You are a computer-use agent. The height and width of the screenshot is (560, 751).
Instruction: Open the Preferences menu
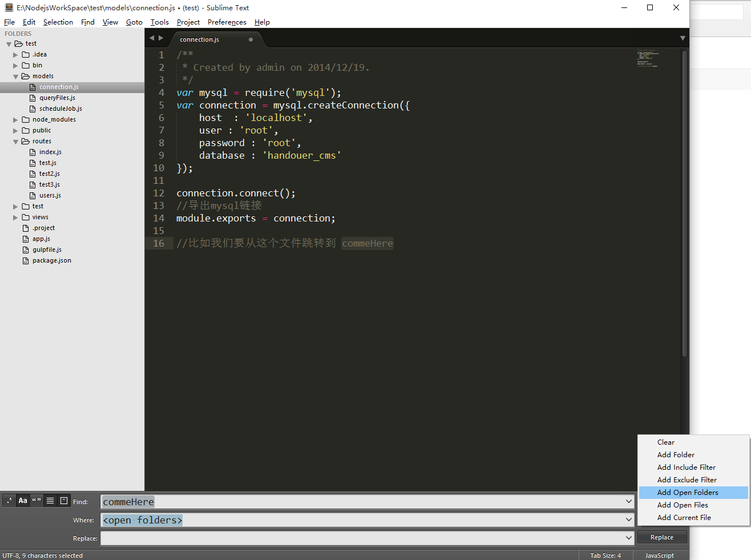point(227,22)
